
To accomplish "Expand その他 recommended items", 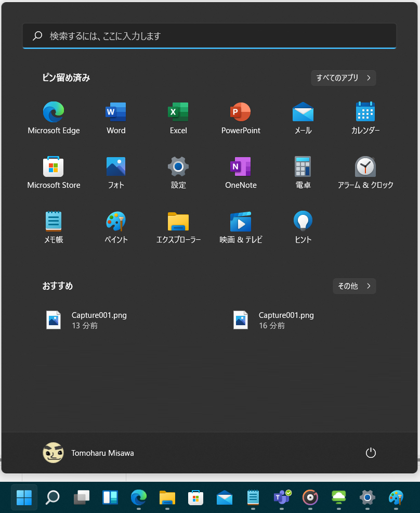I will [355, 286].
